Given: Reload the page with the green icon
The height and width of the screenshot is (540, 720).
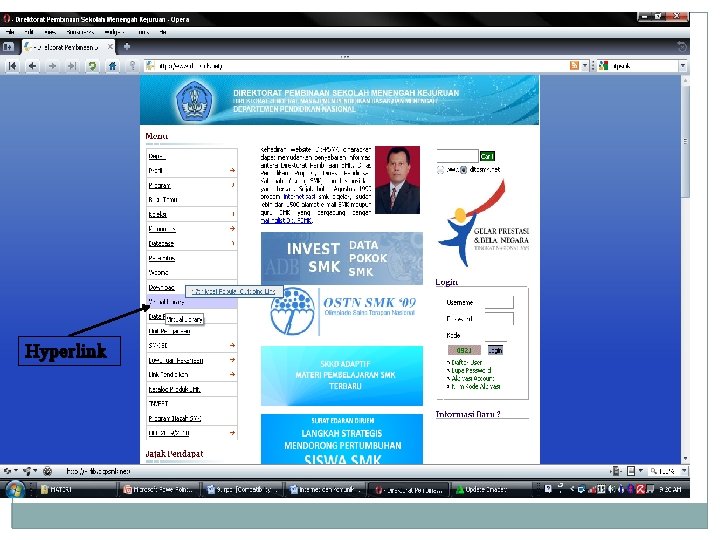Looking at the screenshot, I should [x=92, y=66].
